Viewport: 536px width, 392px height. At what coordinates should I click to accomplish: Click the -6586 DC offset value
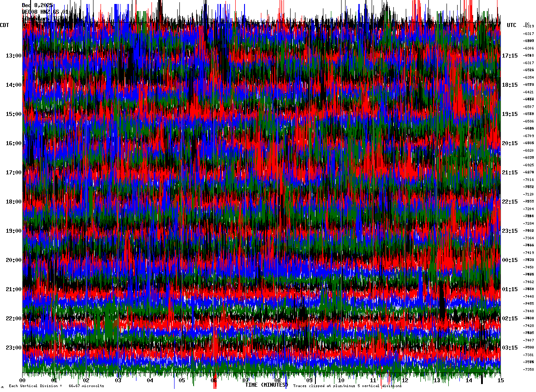[528, 121]
